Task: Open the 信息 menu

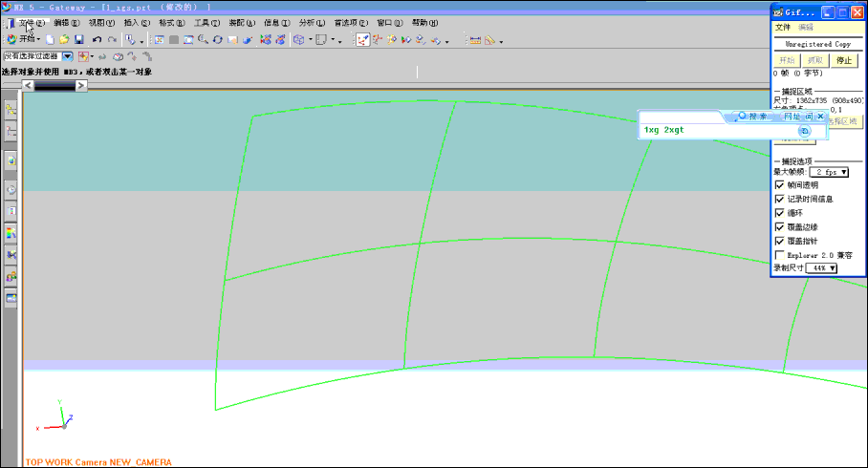Action: (x=277, y=23)
